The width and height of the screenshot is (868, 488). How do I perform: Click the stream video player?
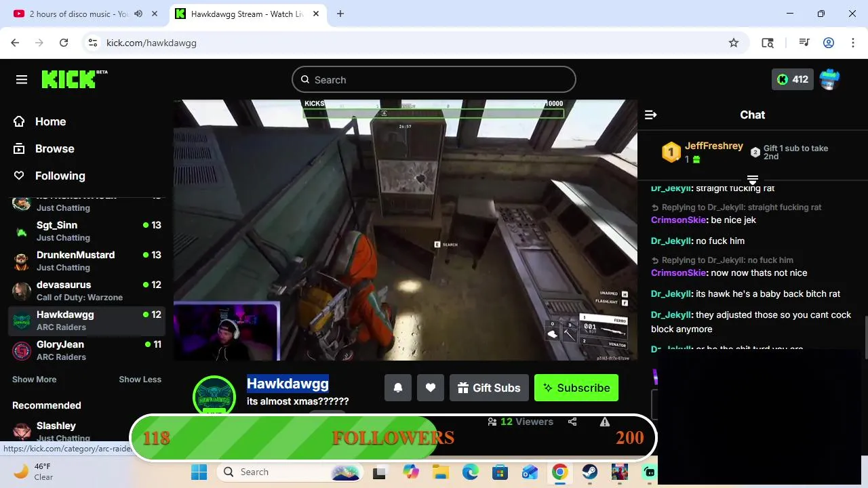406,230
